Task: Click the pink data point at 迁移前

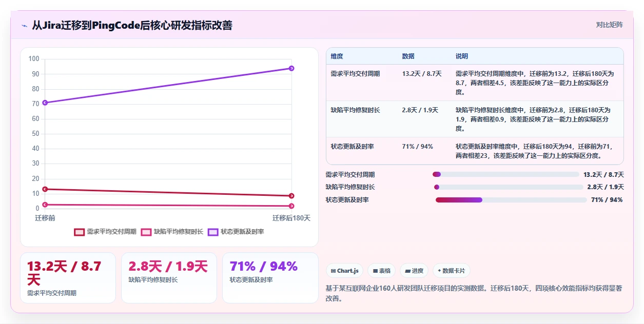Action: point(45,205)
